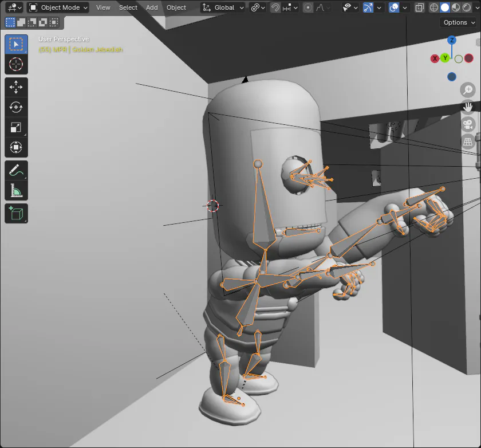Open the Object menu
Screen dimensions: 481x448
(176, 7)
